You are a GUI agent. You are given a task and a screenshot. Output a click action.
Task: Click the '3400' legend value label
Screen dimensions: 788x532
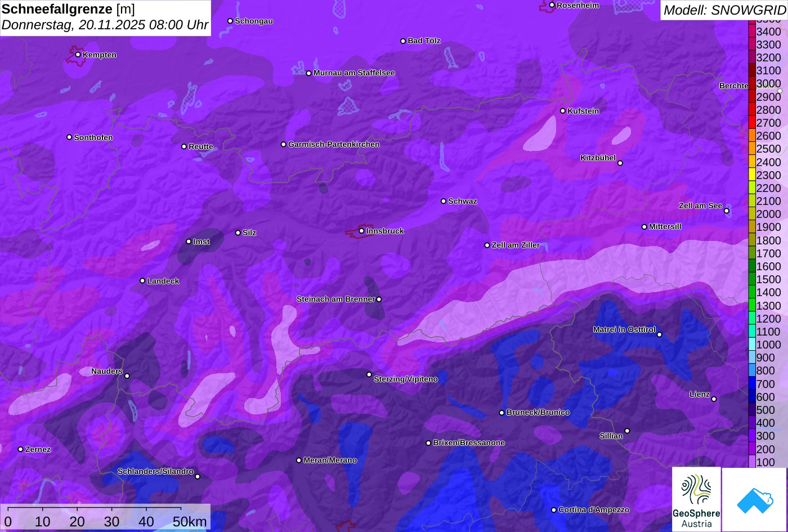pyautogui.click(x=769, y=32)
